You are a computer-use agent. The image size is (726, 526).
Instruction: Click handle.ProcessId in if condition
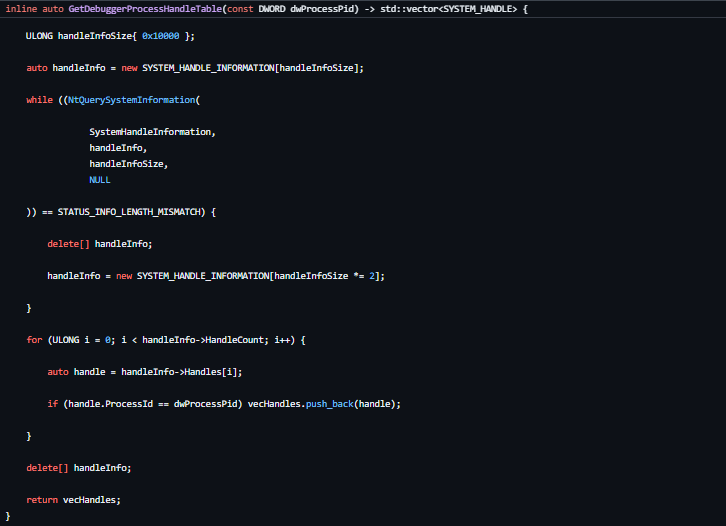111,404
